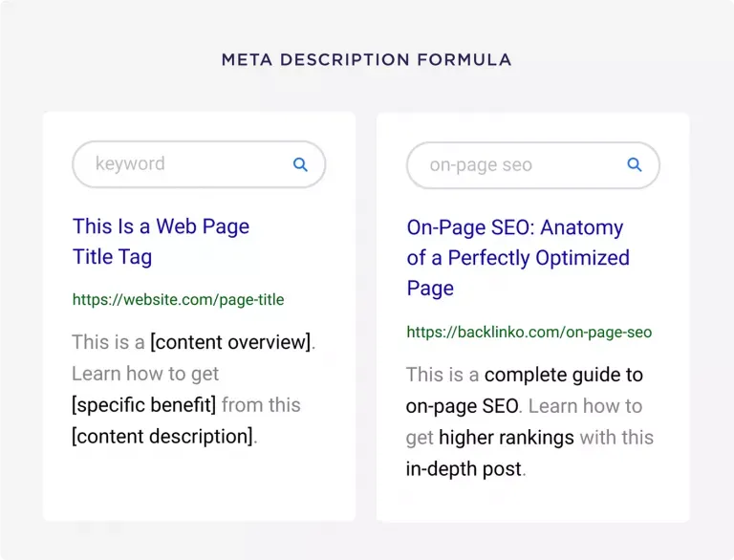Screen dimensions: 734x560
Task: Click the 'Title Tag' line of the title
Action: (x=113, y=257)
